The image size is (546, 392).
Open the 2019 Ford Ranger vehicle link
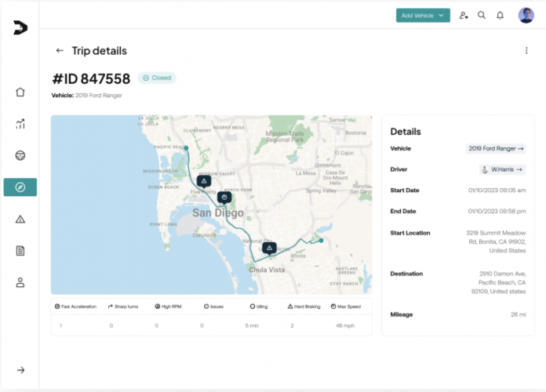(x=496, y=148)
